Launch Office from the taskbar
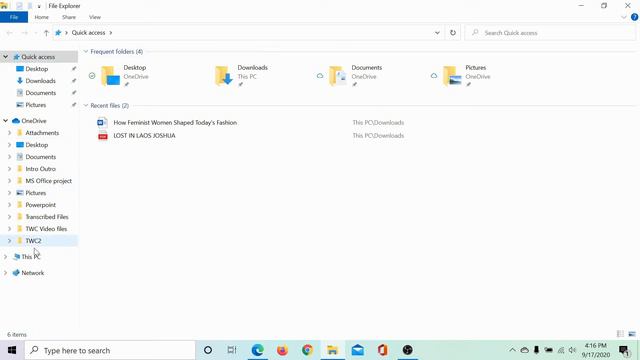The image size is (640, 360). (382, 350)
